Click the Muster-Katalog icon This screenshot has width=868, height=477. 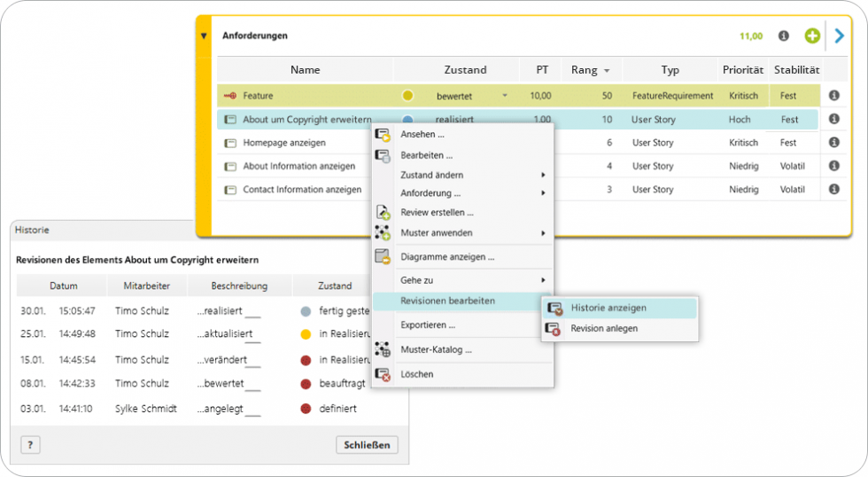click(x=383, y=349)
